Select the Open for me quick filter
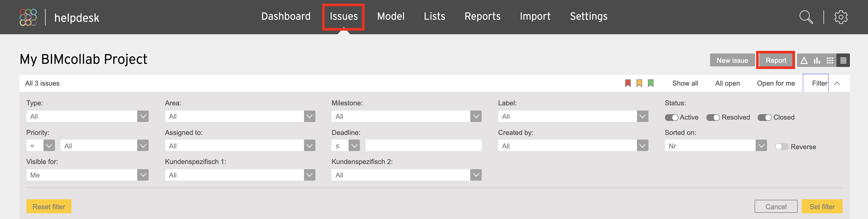 [x=776, y=83]
